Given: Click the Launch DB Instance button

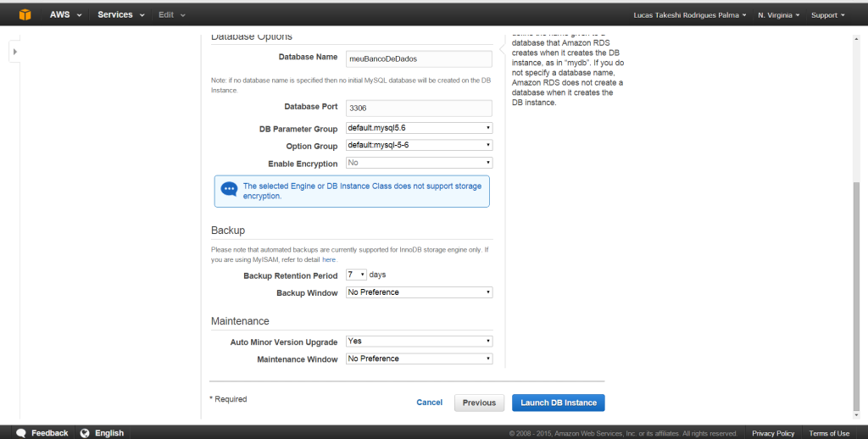Looking at the screenshot, I should 558,403.
